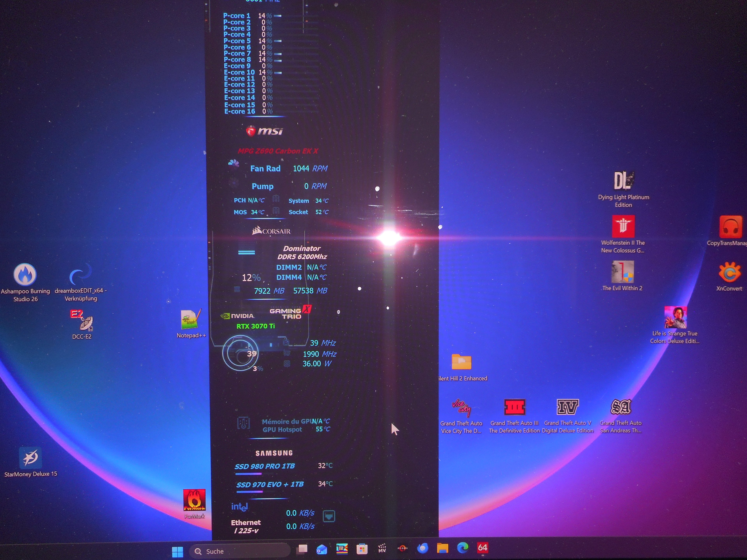Launch Outlook from the taskbar

click(322, 549)
